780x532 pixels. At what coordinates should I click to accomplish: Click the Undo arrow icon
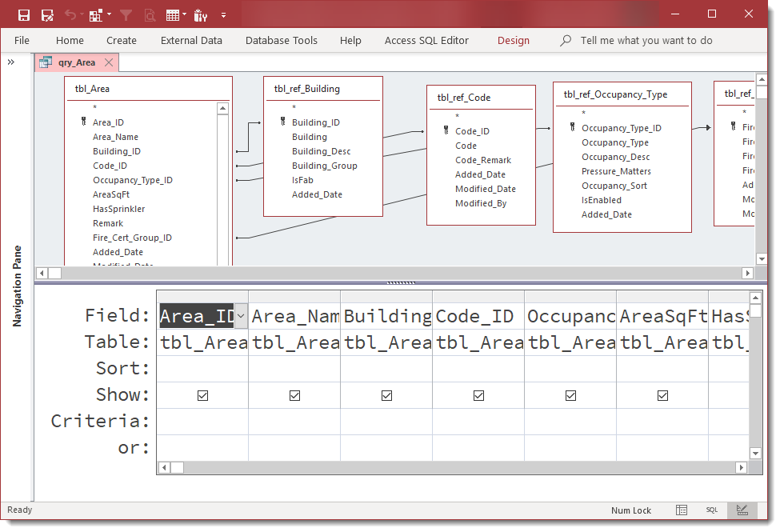tap(70, 15)
